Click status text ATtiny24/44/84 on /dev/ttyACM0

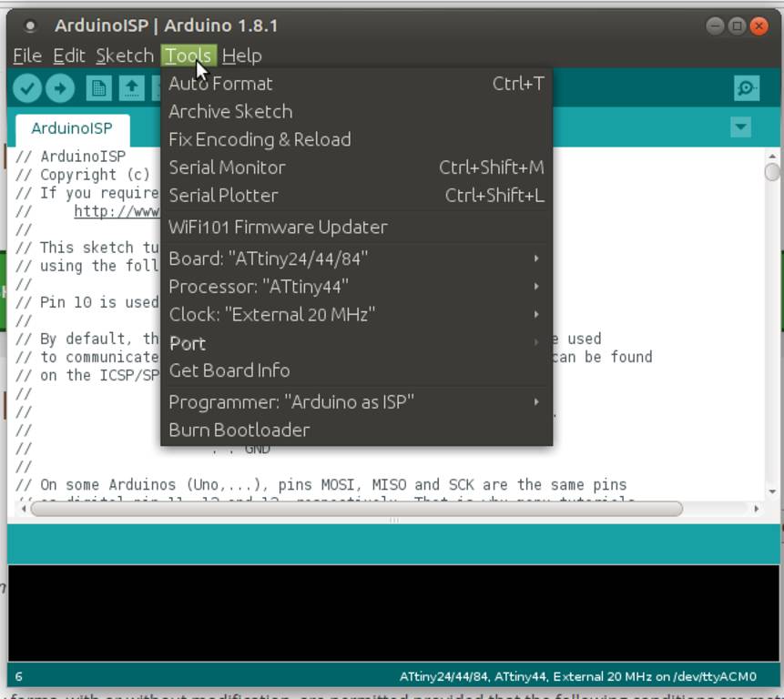577,676
